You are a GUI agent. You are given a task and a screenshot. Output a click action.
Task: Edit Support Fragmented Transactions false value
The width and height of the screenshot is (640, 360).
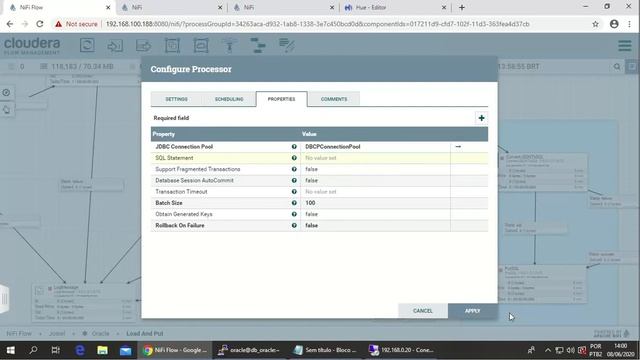pyautogui.click(x=375, y=169)
